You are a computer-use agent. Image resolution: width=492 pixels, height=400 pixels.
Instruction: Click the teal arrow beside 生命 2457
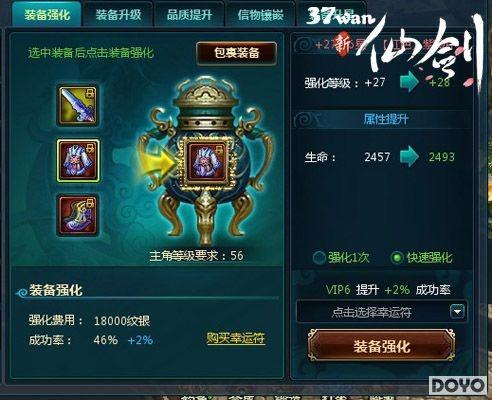[x=409, y=156]
